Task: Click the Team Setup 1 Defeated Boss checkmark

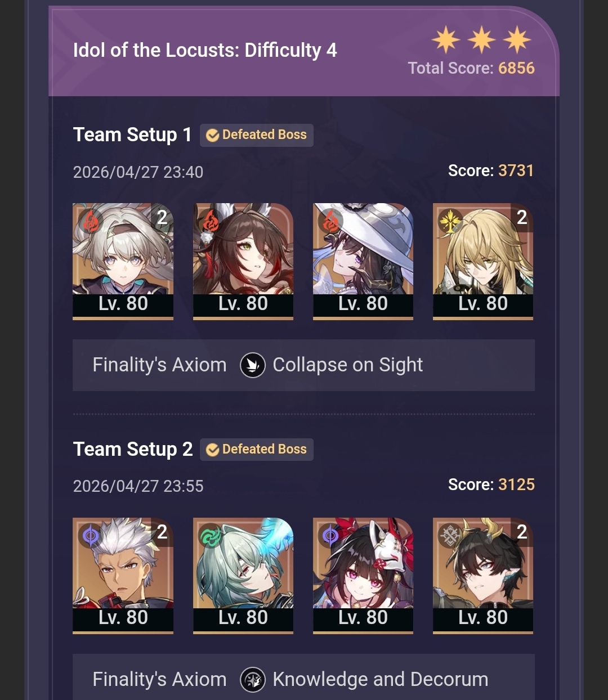Action: [x=212, y=135]
